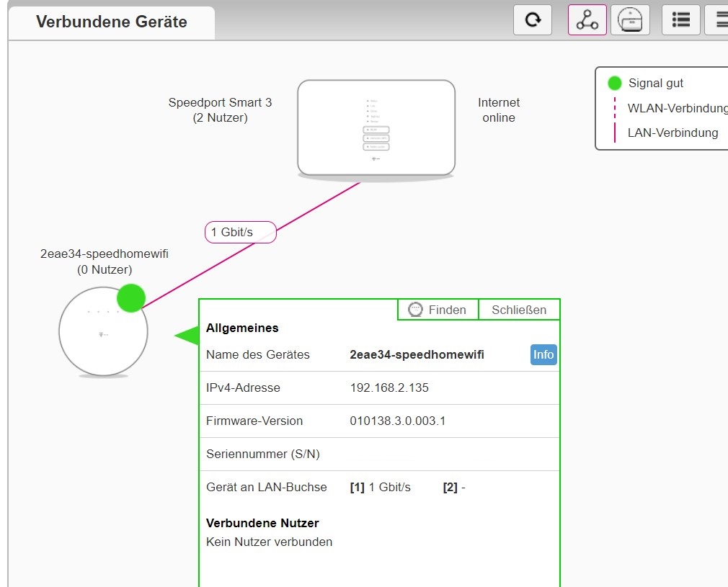Click the Name des Gerätes label
This screenshot has width=728, height=587.
[x=257, y=354]
